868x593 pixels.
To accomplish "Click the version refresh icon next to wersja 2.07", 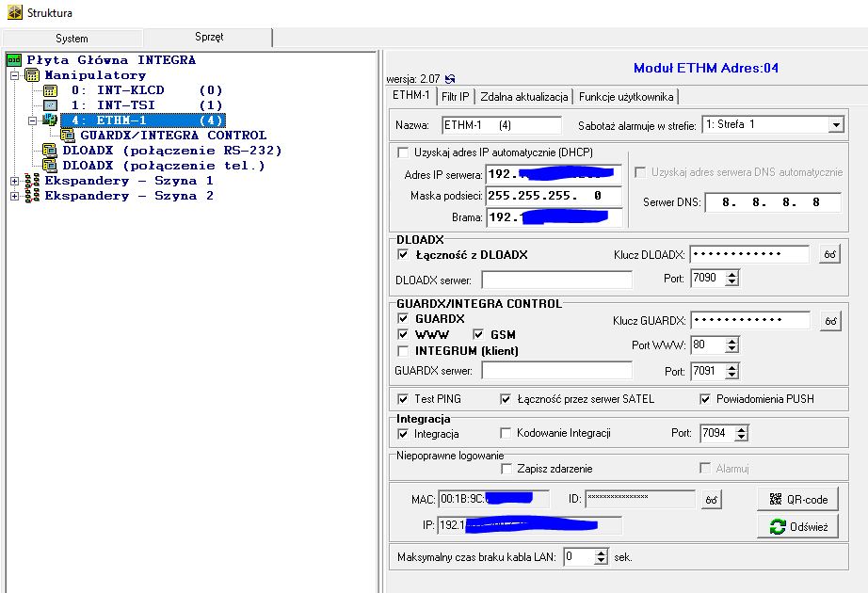I will (x=450, y=79).
